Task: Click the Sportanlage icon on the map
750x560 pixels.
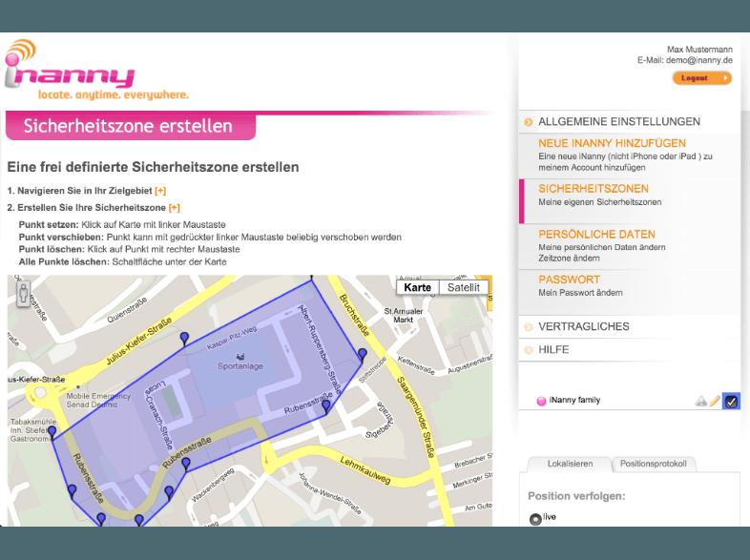Action: 240,356
